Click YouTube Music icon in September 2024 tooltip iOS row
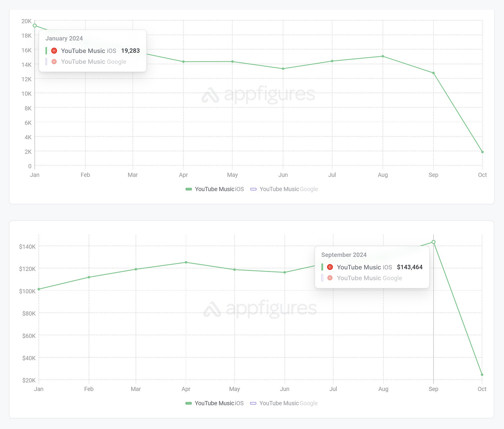The height and width of the screenshot is (429, 504). pyautogui.click(x=330, y=267)
